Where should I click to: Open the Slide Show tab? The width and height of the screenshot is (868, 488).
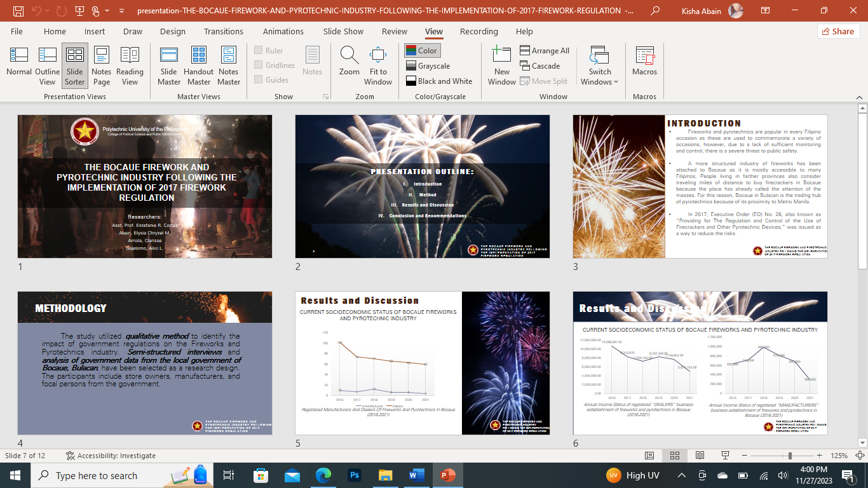[x=343, y=31]
